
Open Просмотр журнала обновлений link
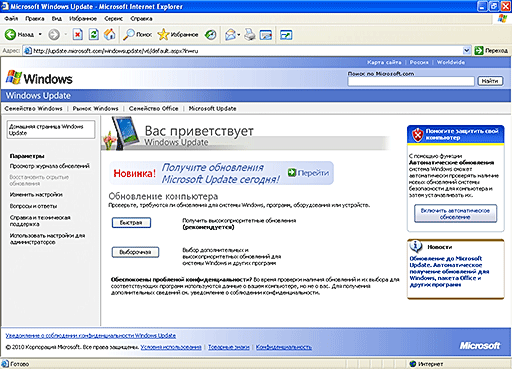click(x=50, y=166)
